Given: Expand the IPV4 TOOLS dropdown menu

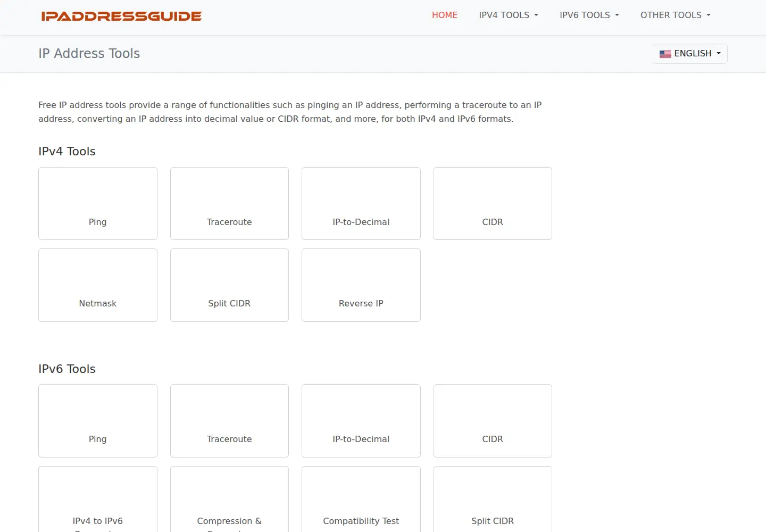Looking at the screenshot, I should tap(509, 15).
